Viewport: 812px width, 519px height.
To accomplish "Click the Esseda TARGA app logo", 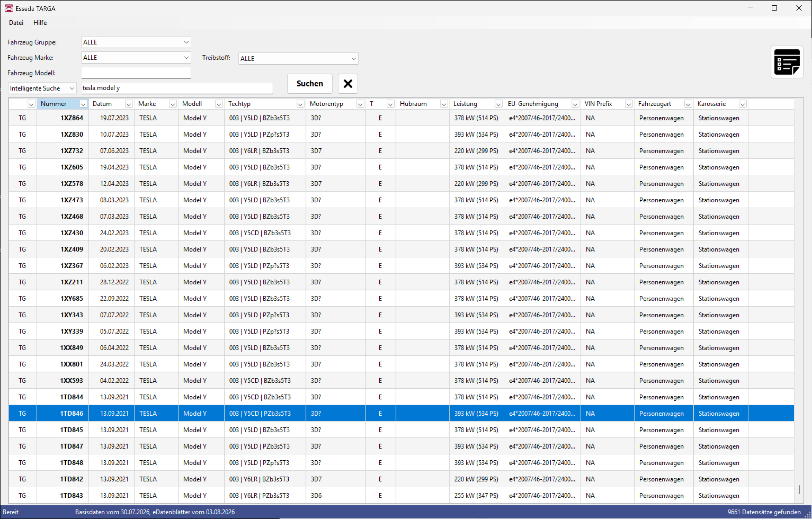I will click(x=9, y=9).
